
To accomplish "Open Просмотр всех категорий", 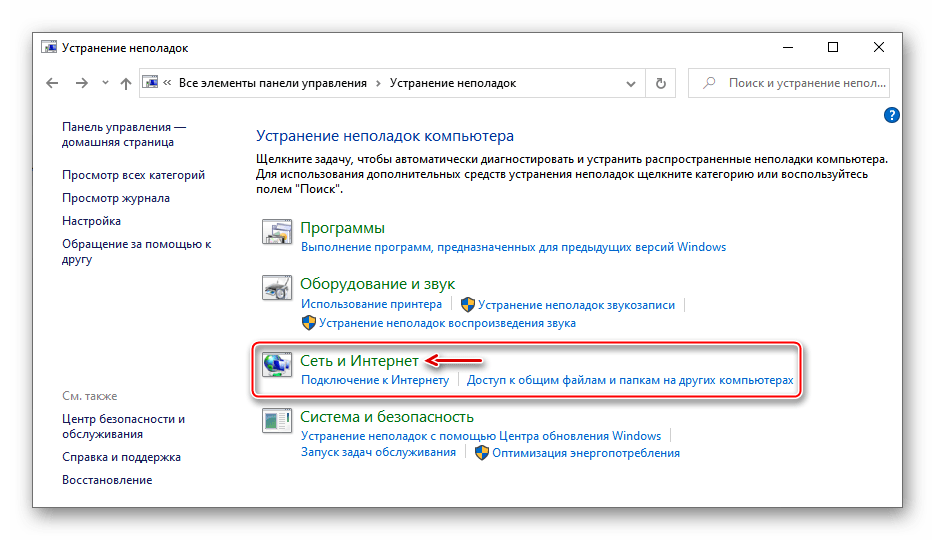I will point(134,175).
